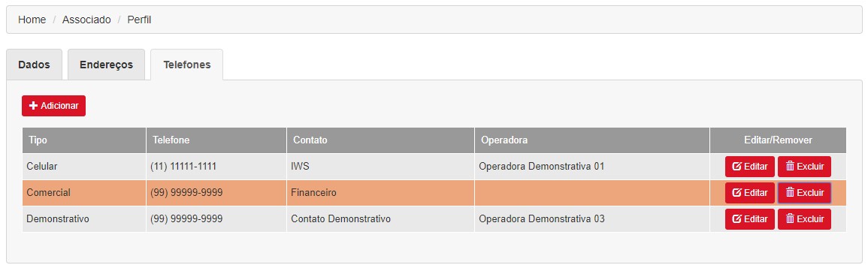The image size is (868, 271).
Task: Select the Comercial highlighted row
Action: 434,193
